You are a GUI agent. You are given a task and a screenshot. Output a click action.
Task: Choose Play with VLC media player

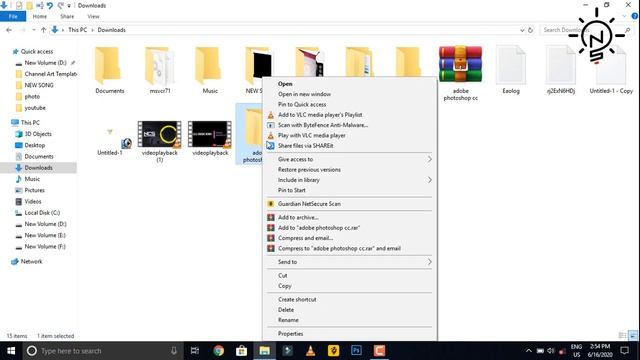(311, 135)
